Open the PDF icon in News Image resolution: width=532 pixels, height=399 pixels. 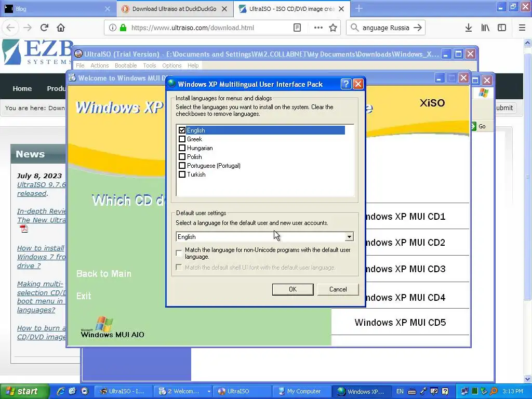pyautogui.click(x=24, y=229)
